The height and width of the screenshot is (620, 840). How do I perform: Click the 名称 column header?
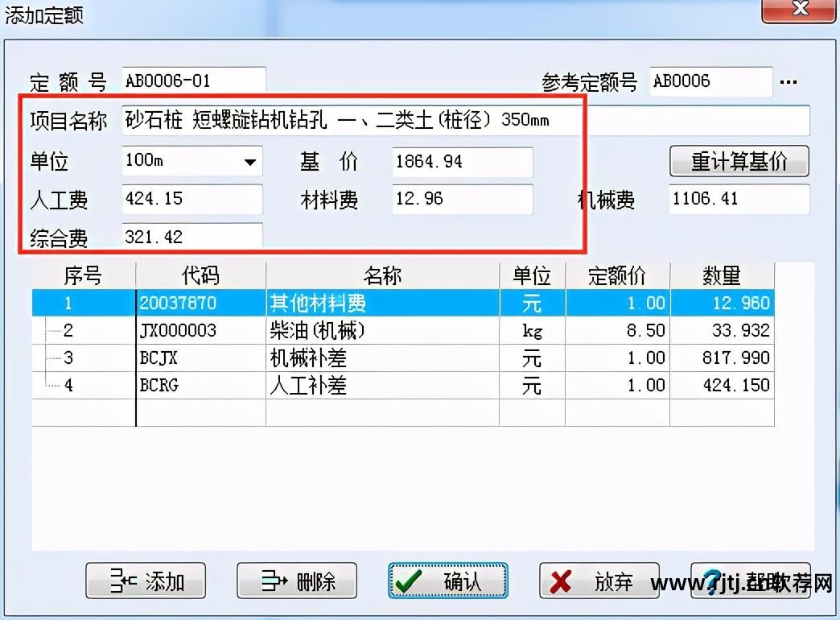(382, 275)
